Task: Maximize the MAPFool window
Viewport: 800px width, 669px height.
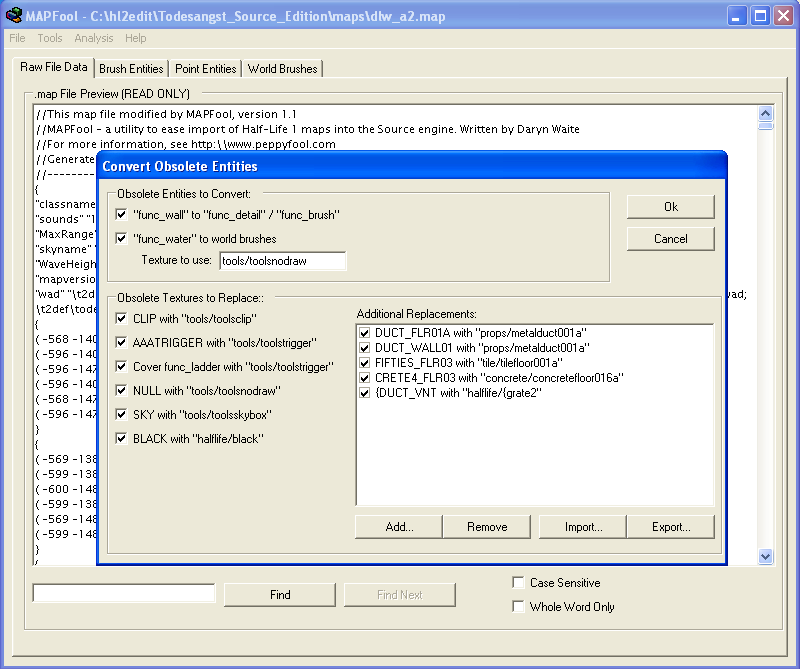Action: pyautogui.click(x=760, y=16)
